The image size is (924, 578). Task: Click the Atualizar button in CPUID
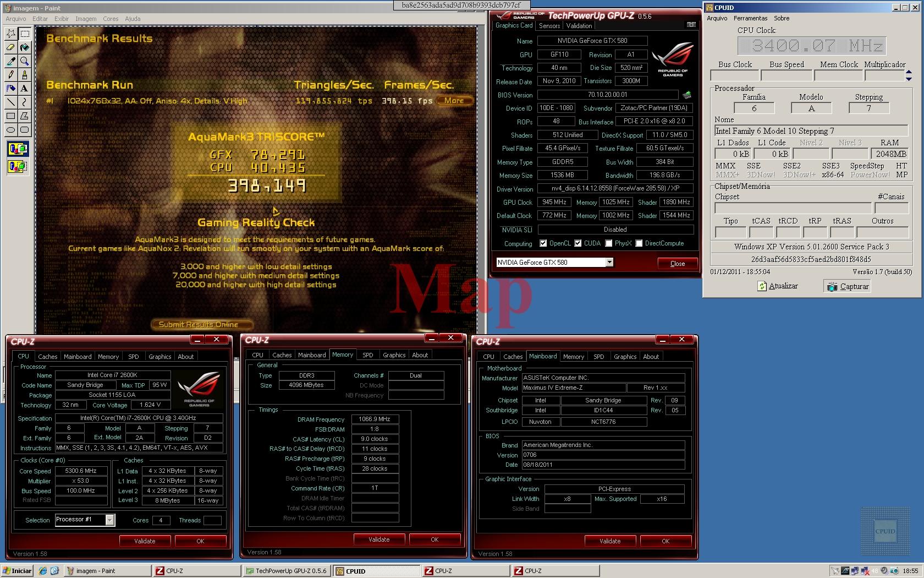point(777,286)
